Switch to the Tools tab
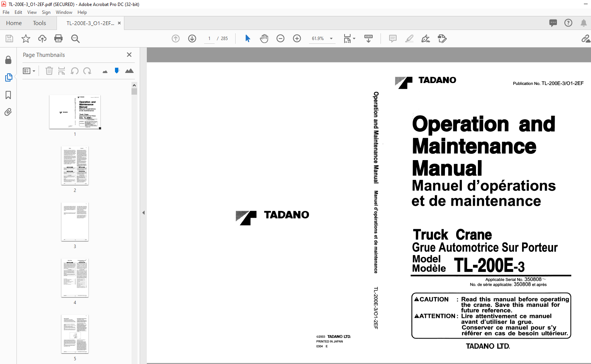 tap(39, 23)
